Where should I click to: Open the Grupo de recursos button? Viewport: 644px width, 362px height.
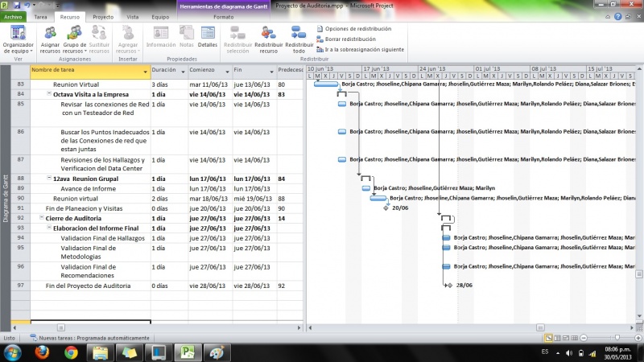(x=75, y=39)
